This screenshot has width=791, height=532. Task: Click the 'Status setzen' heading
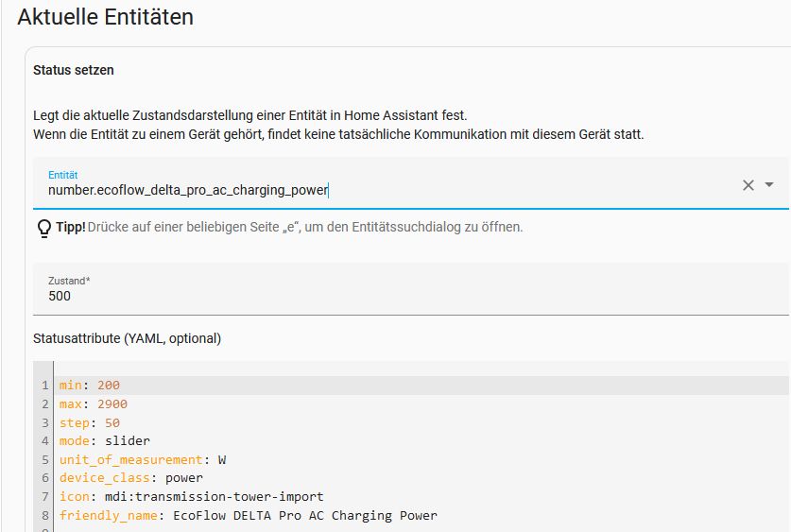(74, 70)
